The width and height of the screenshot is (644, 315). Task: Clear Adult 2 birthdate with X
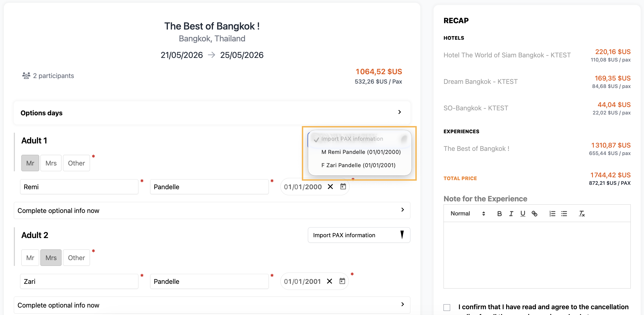point(329,281)
